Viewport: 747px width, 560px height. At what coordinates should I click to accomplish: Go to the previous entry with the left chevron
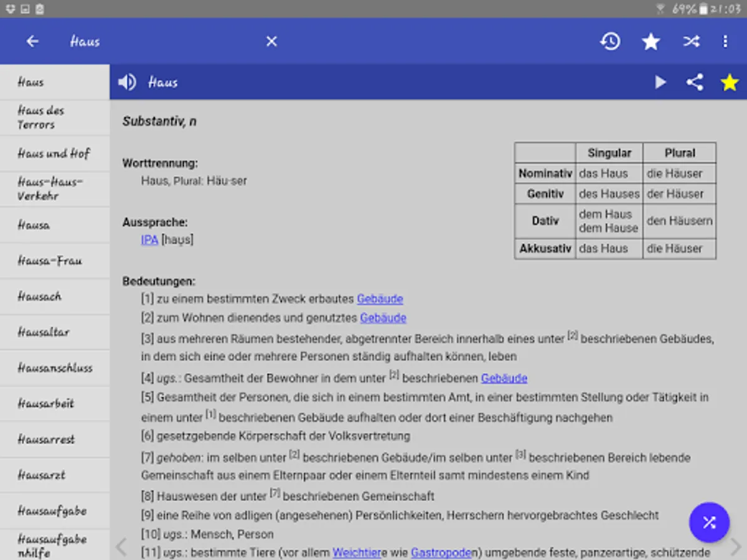pos(121,547)
